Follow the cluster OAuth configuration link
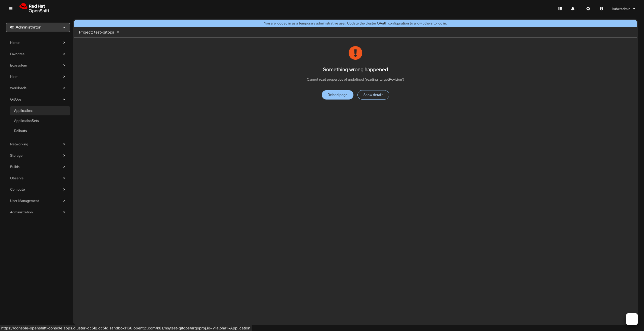 (387, 23)
